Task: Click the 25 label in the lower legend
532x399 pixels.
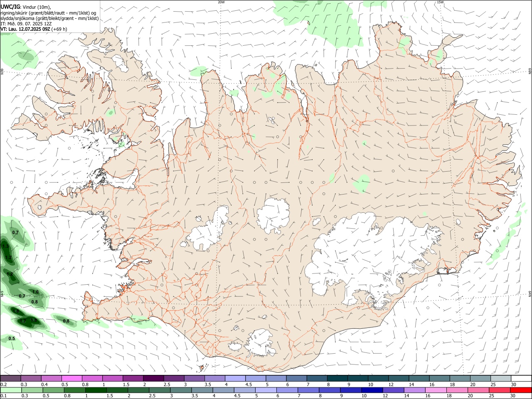Action: (x=492, y=396)
